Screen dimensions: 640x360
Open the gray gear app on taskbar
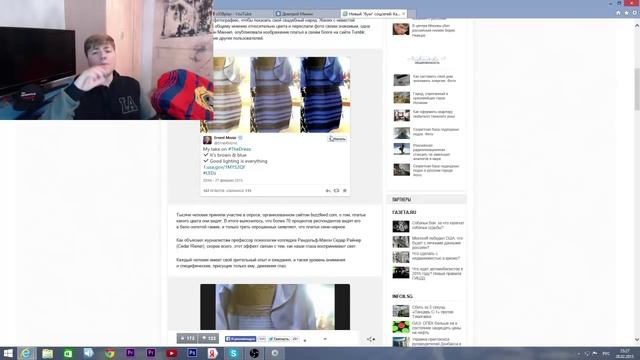[x=275, y=353]
